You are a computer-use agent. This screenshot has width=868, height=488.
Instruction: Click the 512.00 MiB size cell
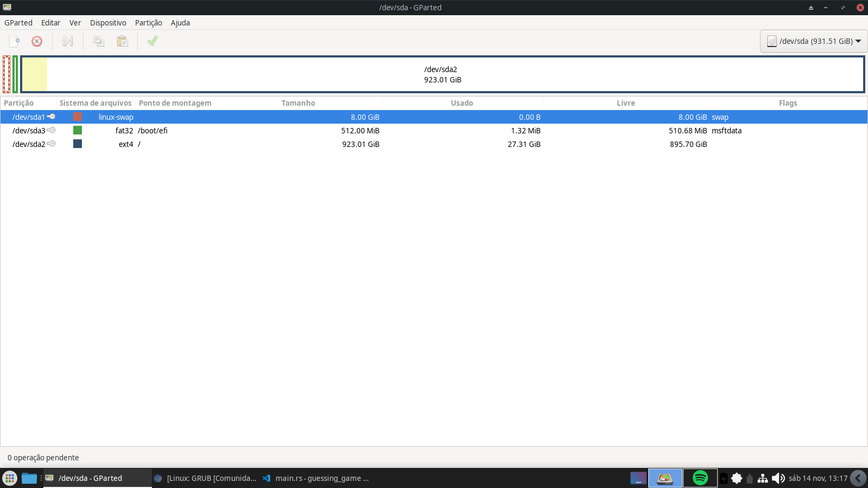[360, 131]
